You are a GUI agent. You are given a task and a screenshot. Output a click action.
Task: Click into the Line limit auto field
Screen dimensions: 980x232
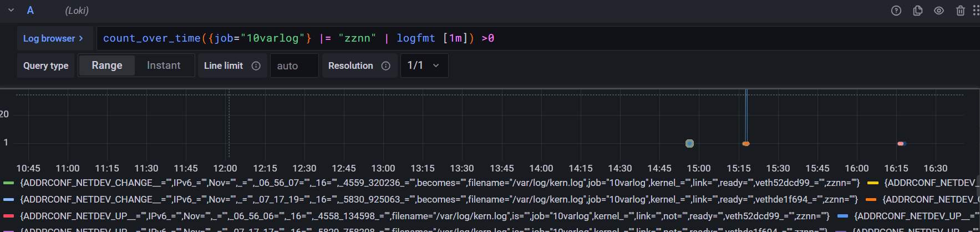point(294,65)
